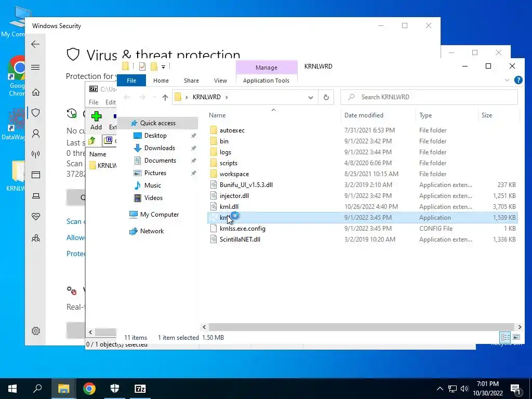Open Application Tools ribbon tab
532x399 pixels.
267,81
